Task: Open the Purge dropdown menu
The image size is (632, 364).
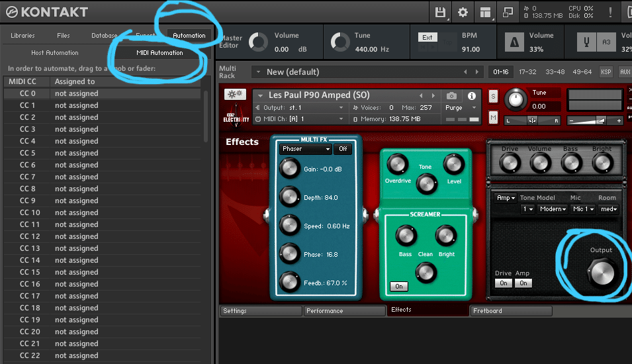Action: [x=461, y=108]
